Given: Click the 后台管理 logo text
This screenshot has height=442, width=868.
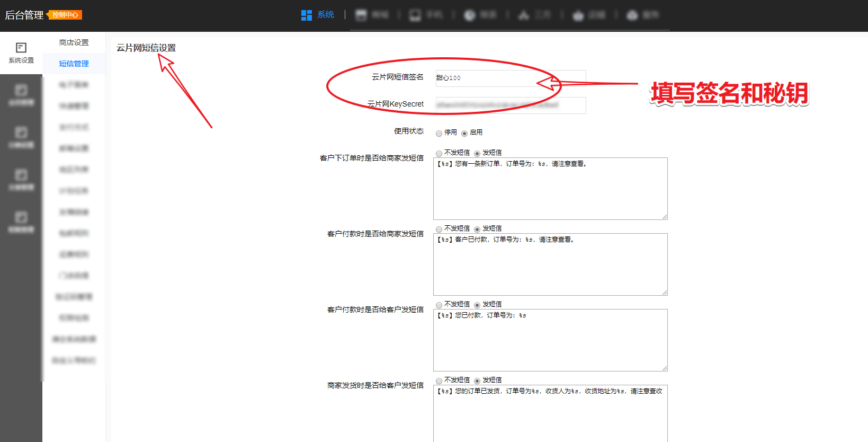Looking at the screenshot, I should pos(24,15).
